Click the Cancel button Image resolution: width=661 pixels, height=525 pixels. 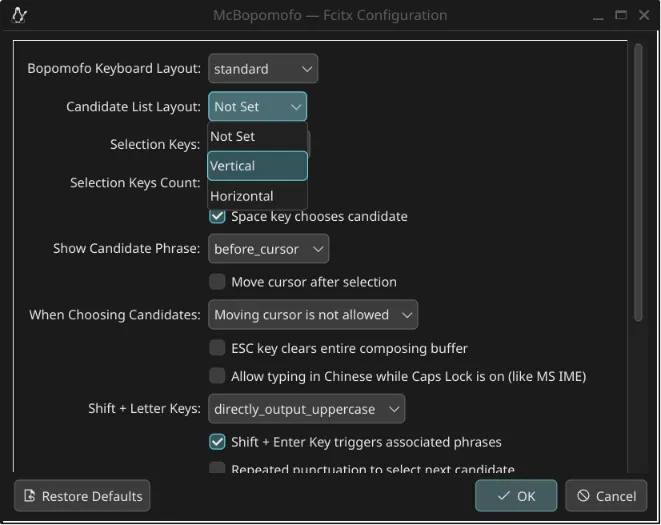pyautogui.click(x=606, y=496)
